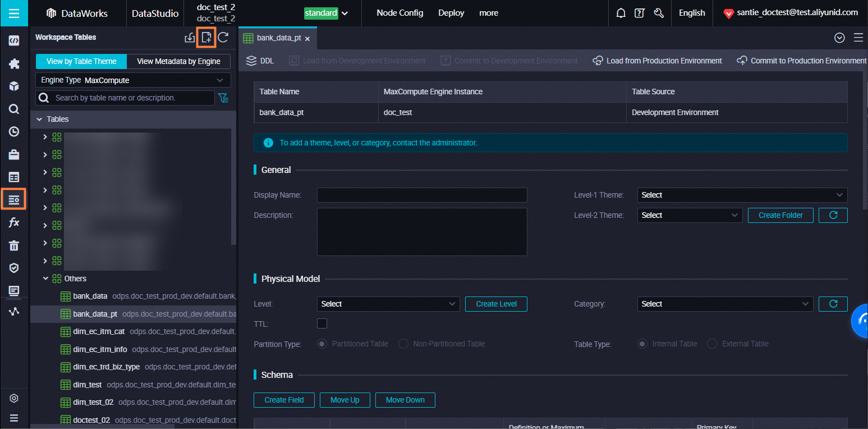868x429 pixels.
Task: Click the Display Name input field
Action: [x=421, y=195]
